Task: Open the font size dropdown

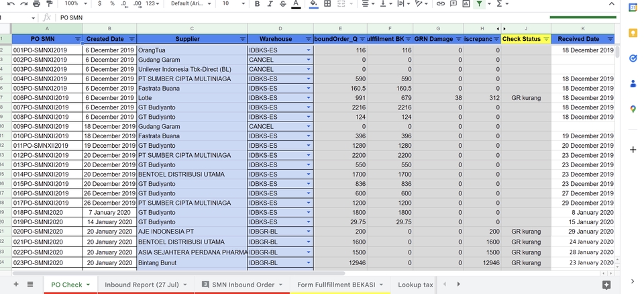Action: tap(233, 4)
